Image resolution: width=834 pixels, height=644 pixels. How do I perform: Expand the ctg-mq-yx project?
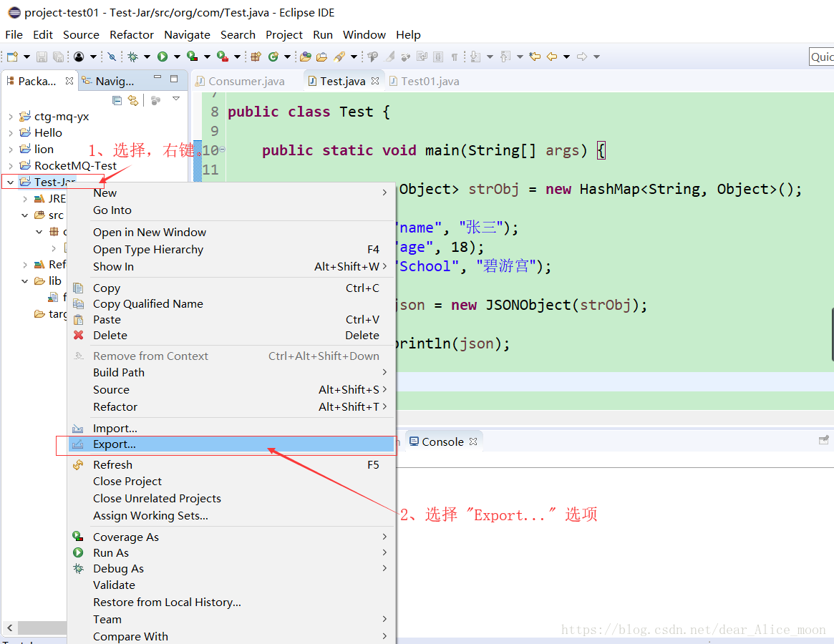[11, 117]
